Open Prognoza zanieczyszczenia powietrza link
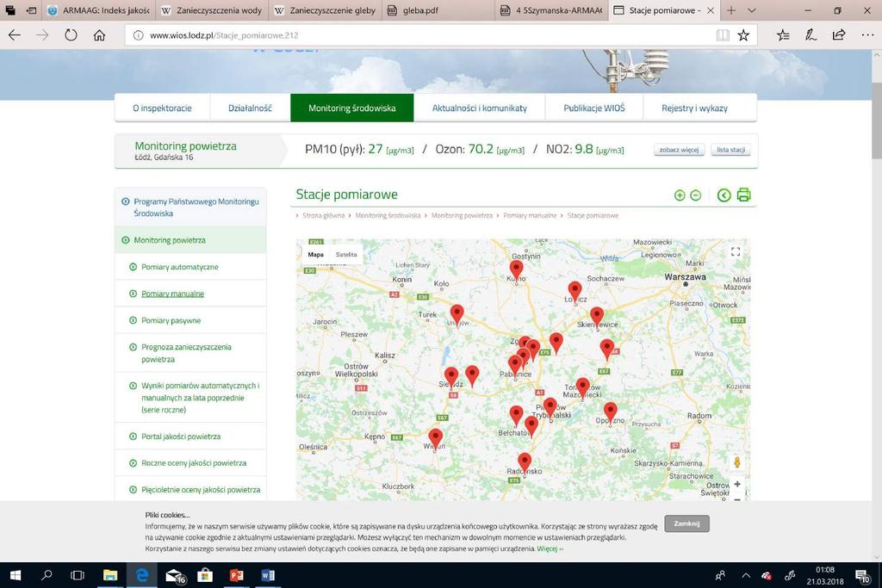This screenshot has width=882, height=588. pos(186,353)
